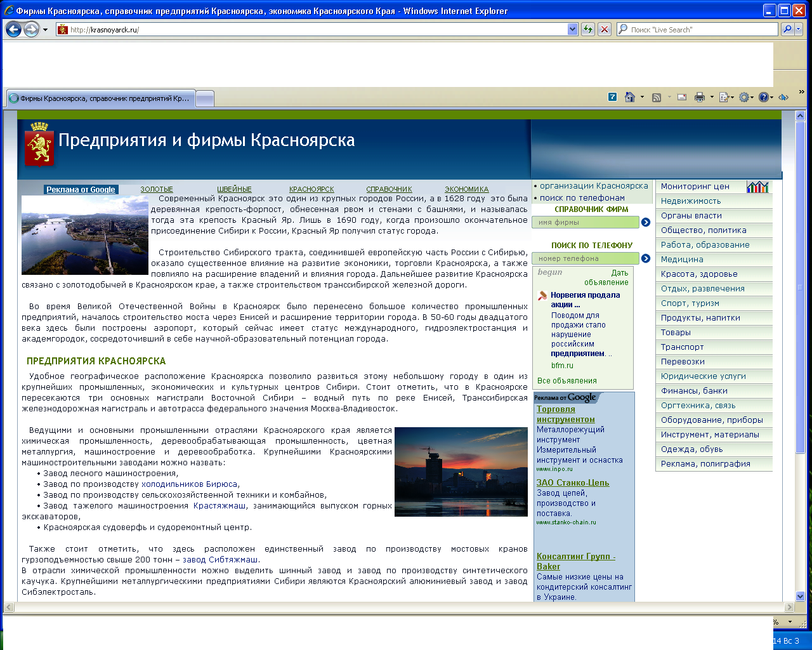The image size is (812, 650).
Task: Click the blue arrow to search phone number
Action: (646, 258)
